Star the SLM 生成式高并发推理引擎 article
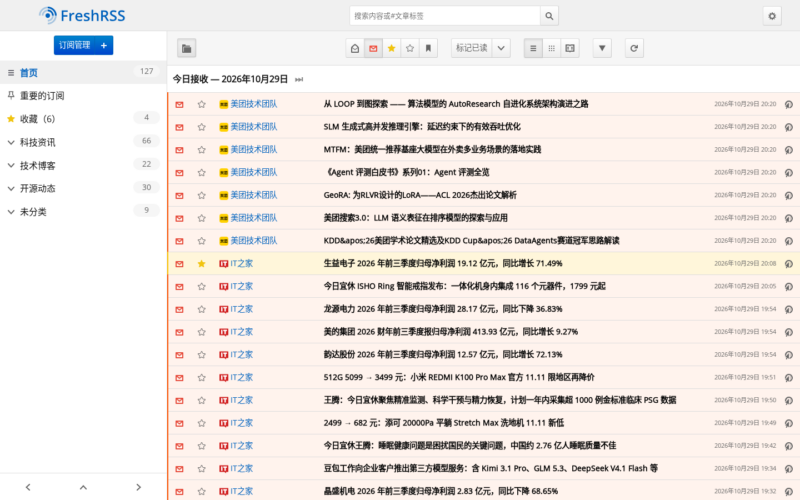The height and width of the screenshot is (500, 800). pyautogui.click(x=202, y=127)
